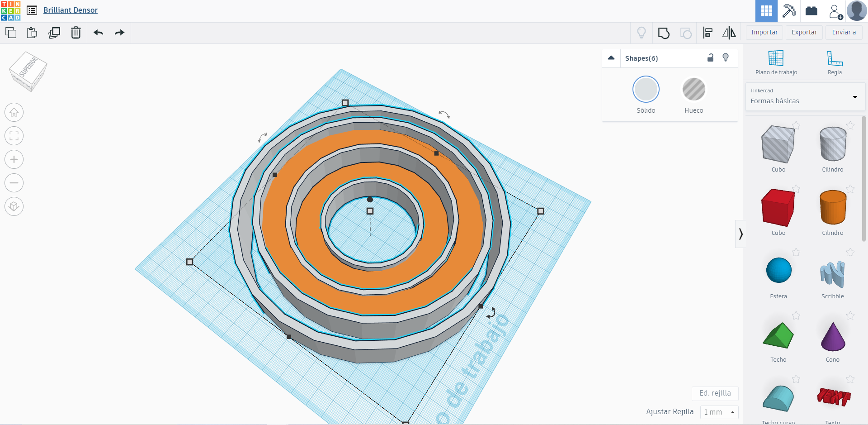
Task: Select the Plano de trabajo tool
Action: pos(776,62)
